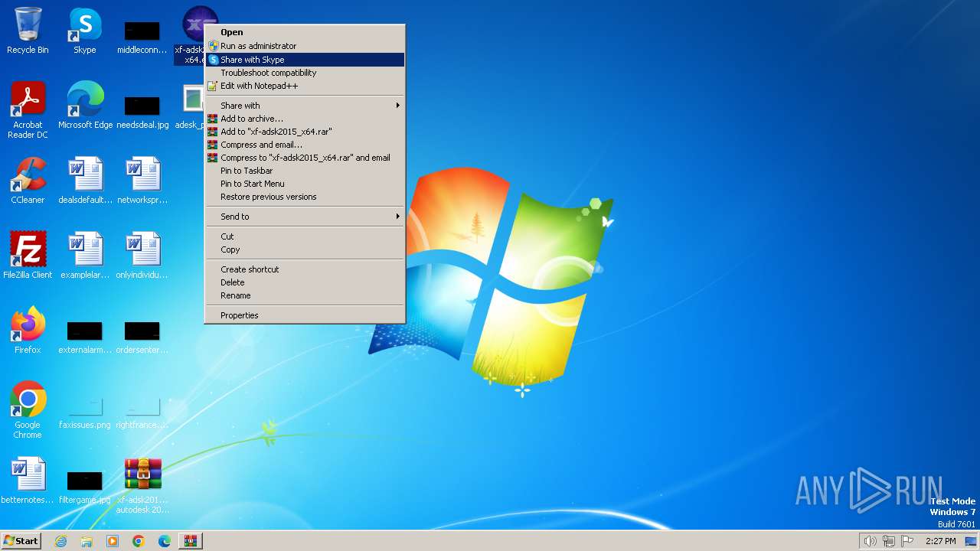Select the middleconn... desktop file
The image size is (980, 551).
[x=142, y=36]
